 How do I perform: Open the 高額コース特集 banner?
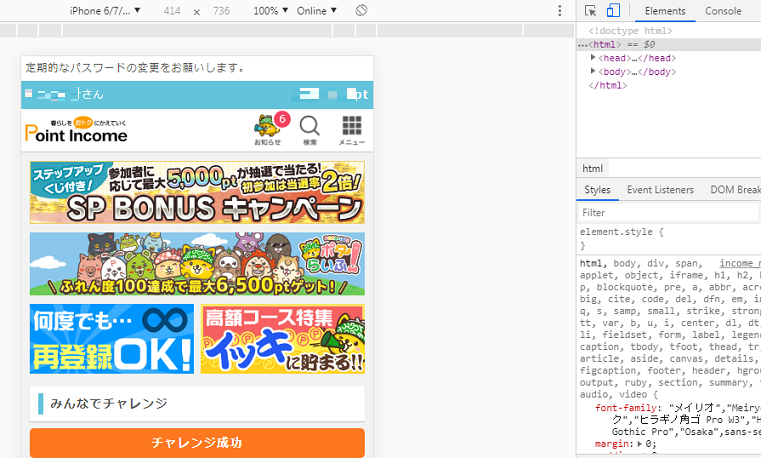click(x=283, y=339)
